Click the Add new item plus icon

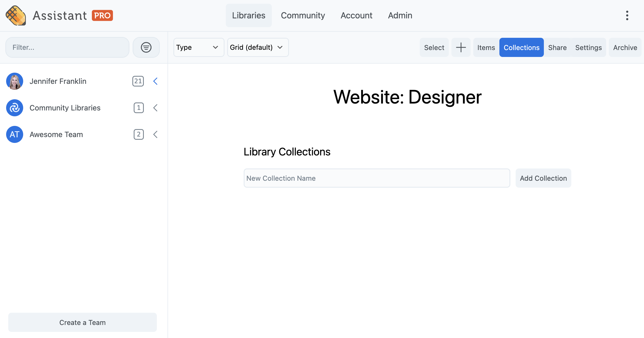coord(461,47)
